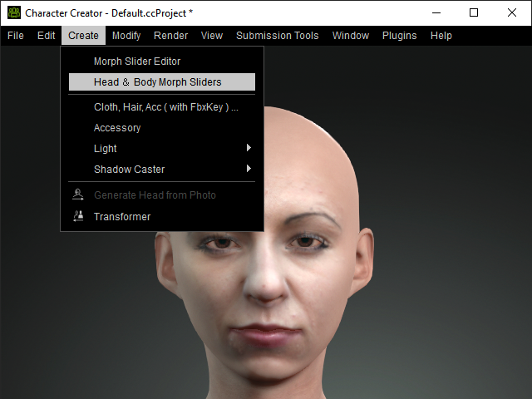Close the open Create menu
The width and height of the screenshot is (532, 399).
83,36
